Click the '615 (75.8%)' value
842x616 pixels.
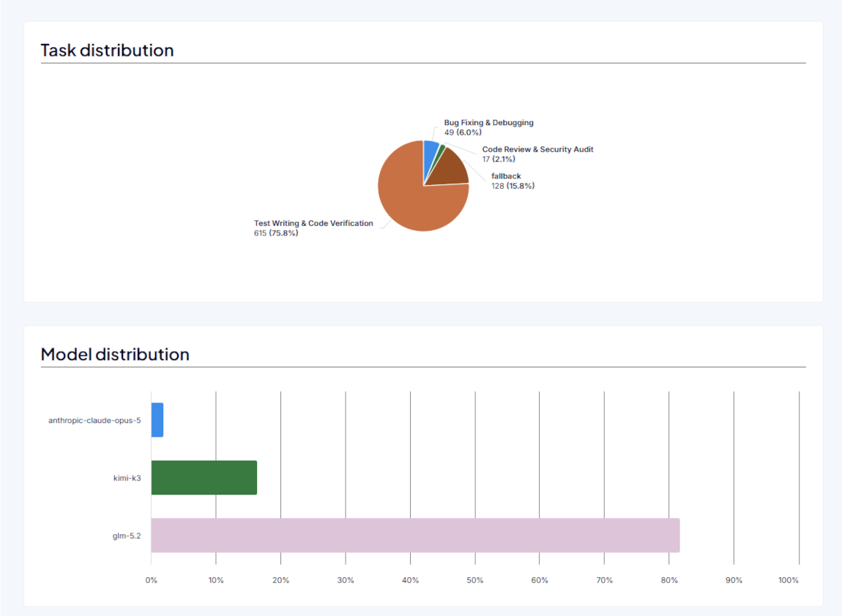[x=276, y=233]
